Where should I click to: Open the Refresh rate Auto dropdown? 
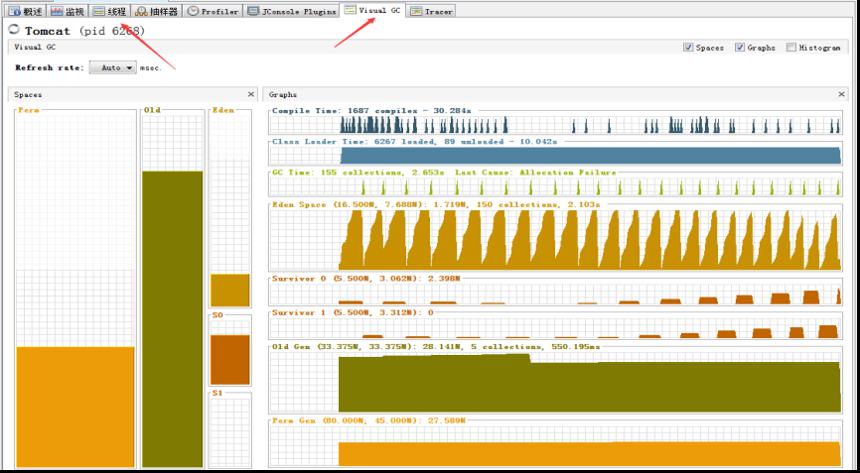click(112, 67)
